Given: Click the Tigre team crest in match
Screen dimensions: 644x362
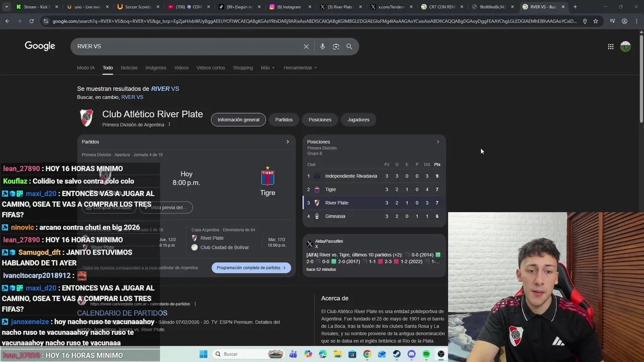Looking at the screenshot, I should [268, 176].
